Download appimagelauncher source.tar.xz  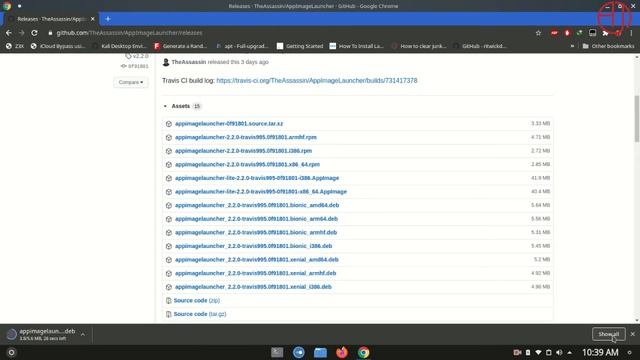(229, 123)
